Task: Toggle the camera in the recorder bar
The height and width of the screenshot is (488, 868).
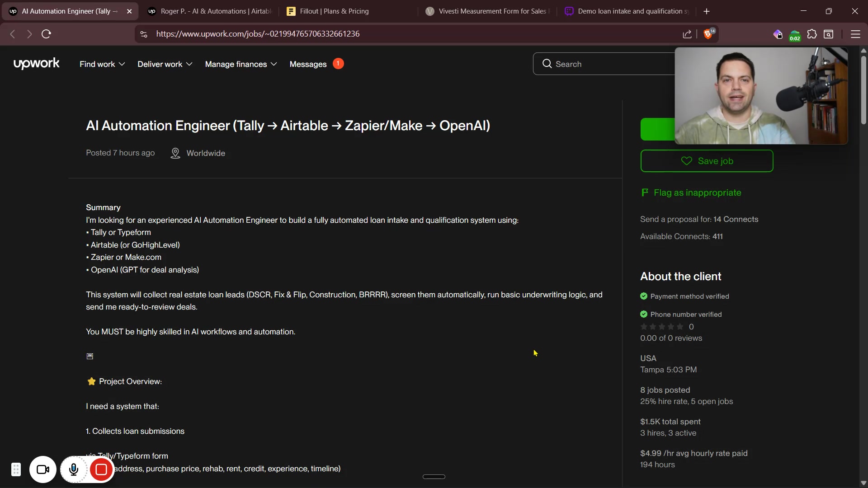Action: coord(43,470)
